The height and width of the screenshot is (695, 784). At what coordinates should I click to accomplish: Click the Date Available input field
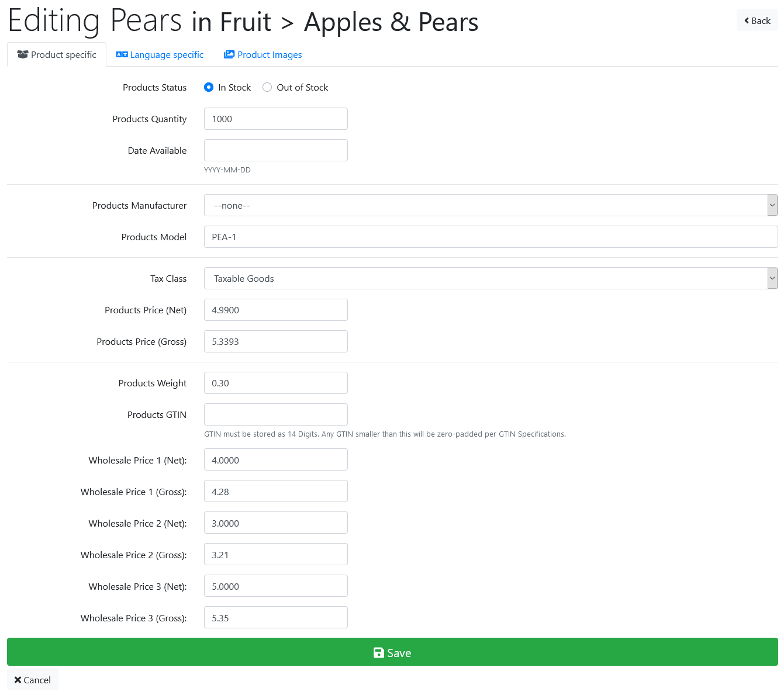coord(276,150)
